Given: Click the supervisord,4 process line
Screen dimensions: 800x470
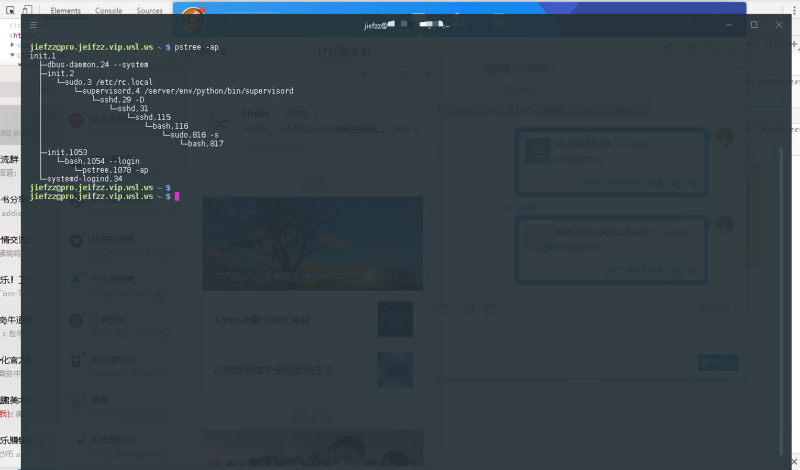Looking at the screenshot, I should tap(188, 91).
